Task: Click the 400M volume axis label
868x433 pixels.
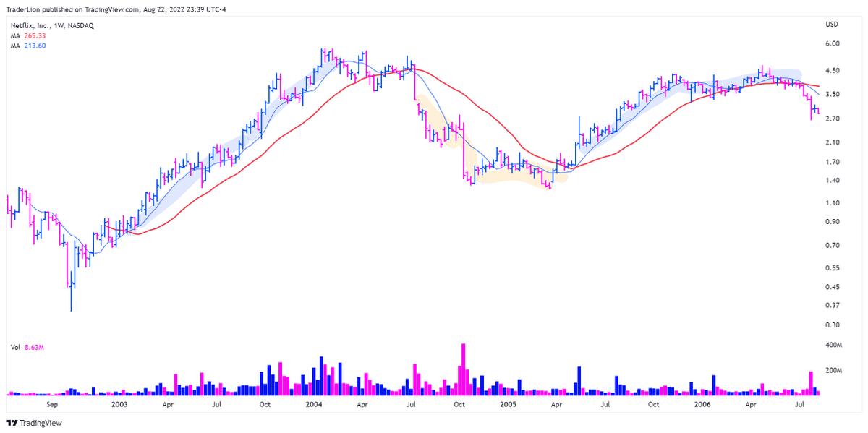Action: 833,346
